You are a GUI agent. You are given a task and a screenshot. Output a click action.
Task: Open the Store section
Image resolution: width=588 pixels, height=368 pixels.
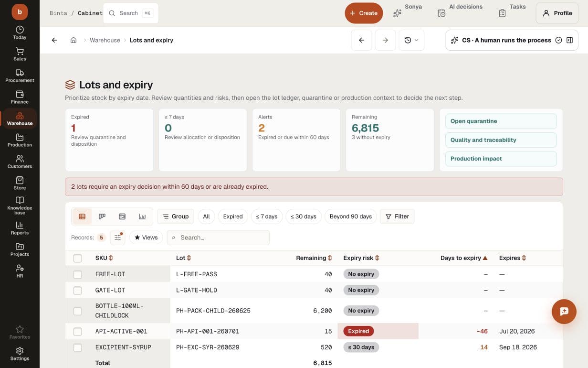20,183
